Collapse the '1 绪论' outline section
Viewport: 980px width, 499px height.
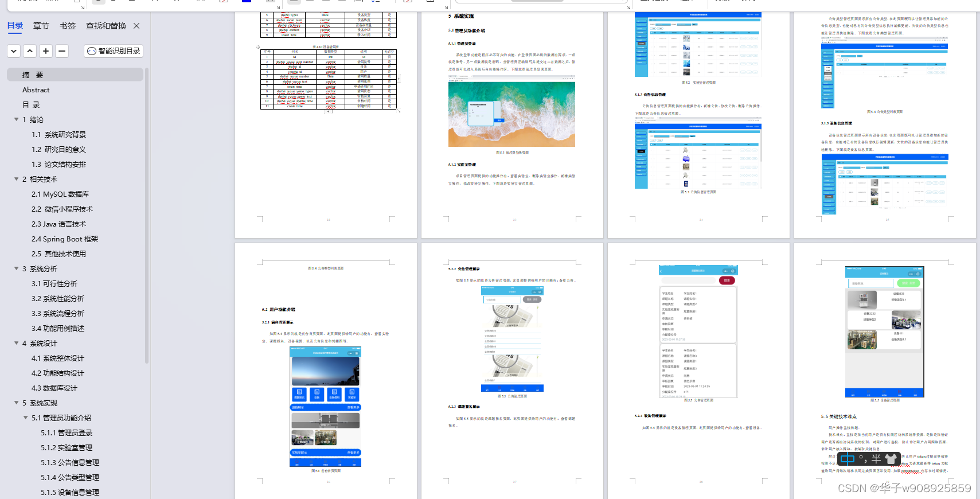(x=16, y=119)
